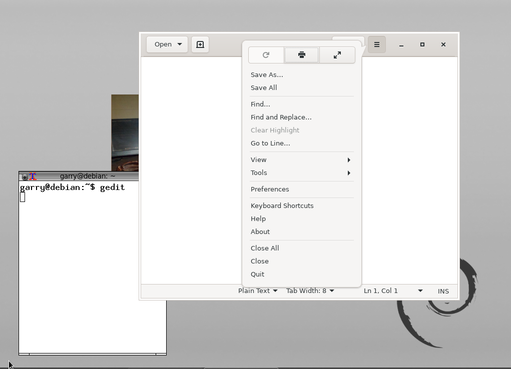Viewport: 511px width, 369px height.
Task: Choose Close All in the menu
Action: point(301,248)
